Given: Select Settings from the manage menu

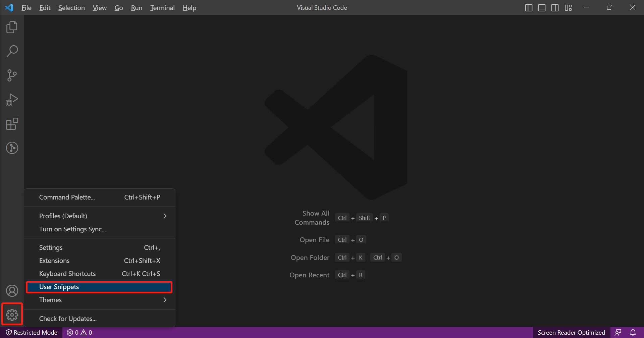Looking at the screenshot, I should tap(100, 247).
